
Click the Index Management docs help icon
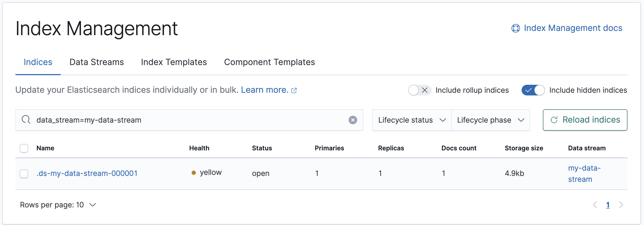click(x=515, y=28)
